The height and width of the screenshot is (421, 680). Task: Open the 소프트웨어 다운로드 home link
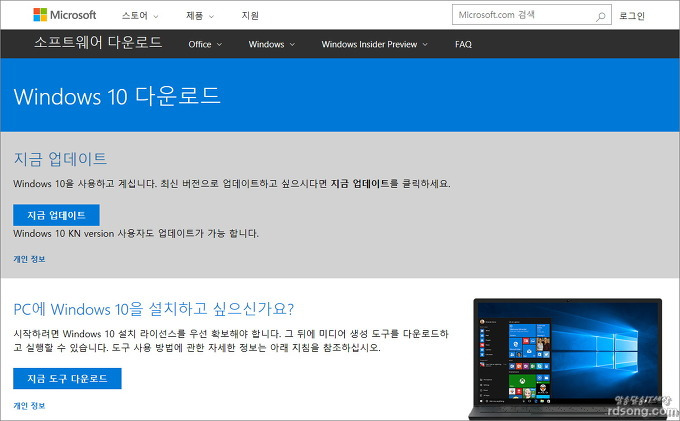(x=98, y=42)
